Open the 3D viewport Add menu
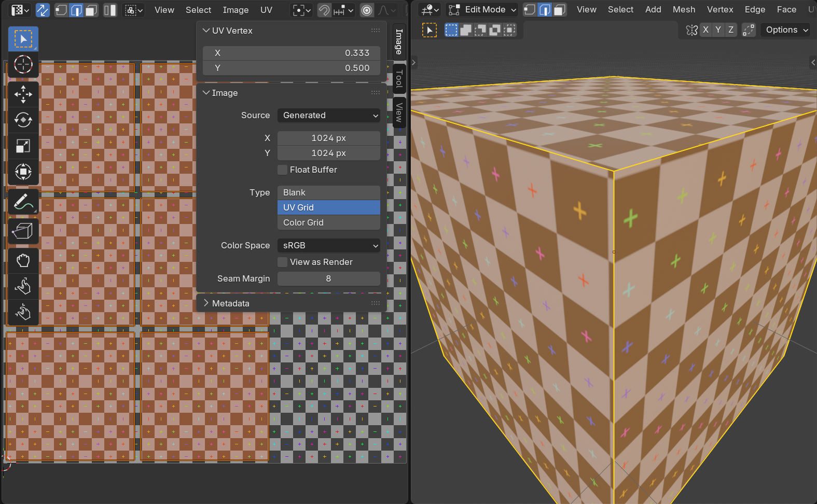 pyautogui.click(x=653, y=9)
